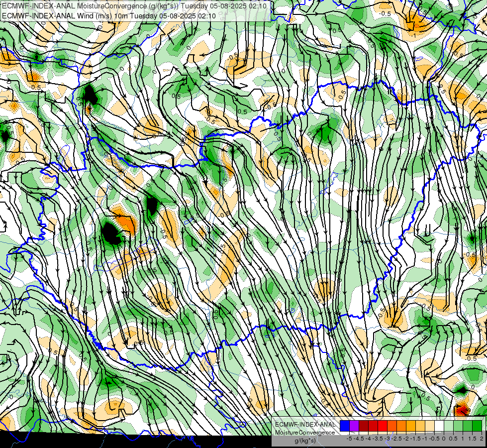Pick the legend swatch between 0.5 and 1
Viewport: 487px width, 448px height.
pyautogui.click(x=458, y=426)
